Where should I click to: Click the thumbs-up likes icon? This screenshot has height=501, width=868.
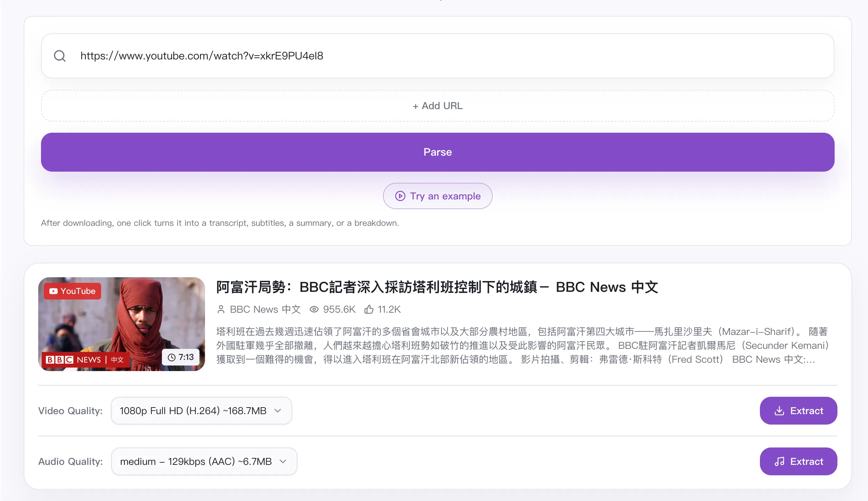[369, 309]
